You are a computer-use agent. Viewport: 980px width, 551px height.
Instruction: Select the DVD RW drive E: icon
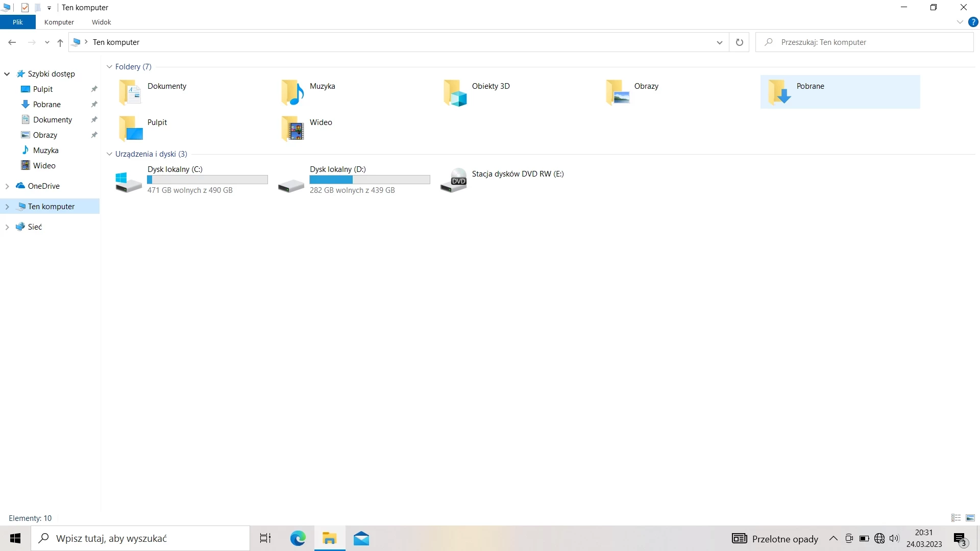coord(454,180)
